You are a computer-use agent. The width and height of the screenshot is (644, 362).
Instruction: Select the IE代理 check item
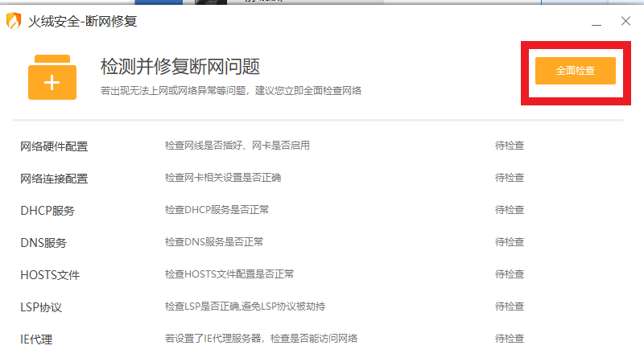coord(36,339)
